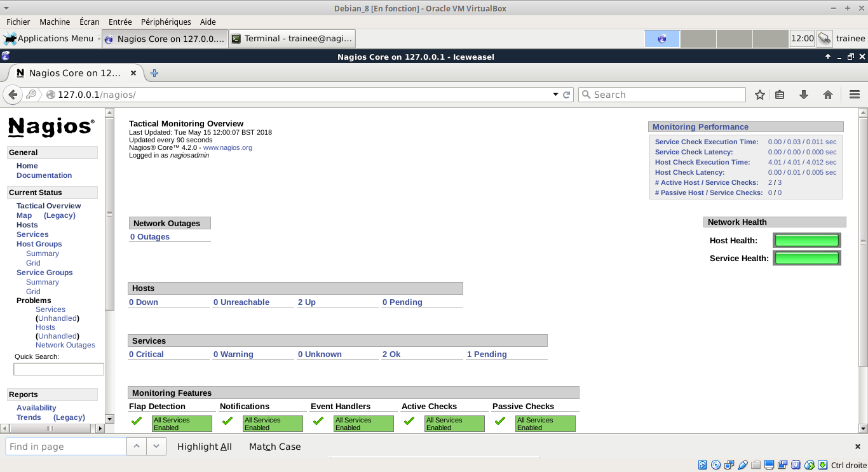Switch to the Terminal taskbar window
Viewport: 868px width, 472px height.
click(x=292, y=39)
